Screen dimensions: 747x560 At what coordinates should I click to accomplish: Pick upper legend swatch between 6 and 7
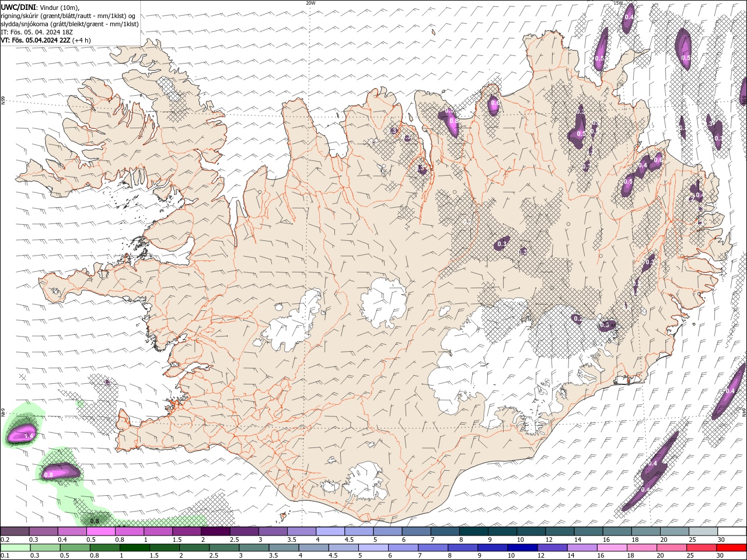click(x=416, y=531)
